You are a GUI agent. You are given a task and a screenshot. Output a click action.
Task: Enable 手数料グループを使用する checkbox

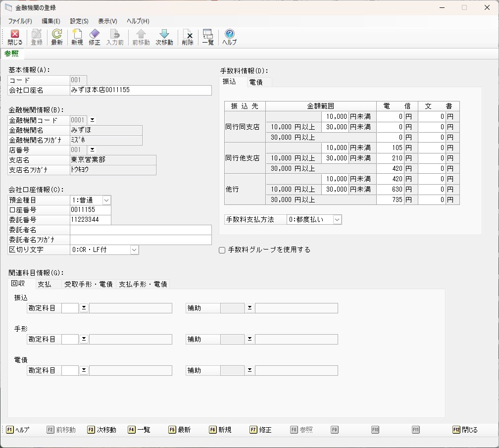click(222, 250)
